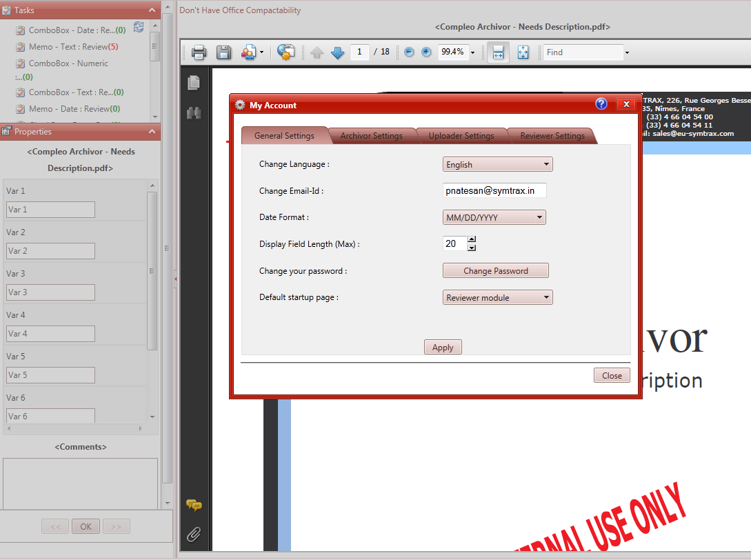Save a copy with the floppy disk icon
The image size is (751, 560).
(x=223, y=52)
